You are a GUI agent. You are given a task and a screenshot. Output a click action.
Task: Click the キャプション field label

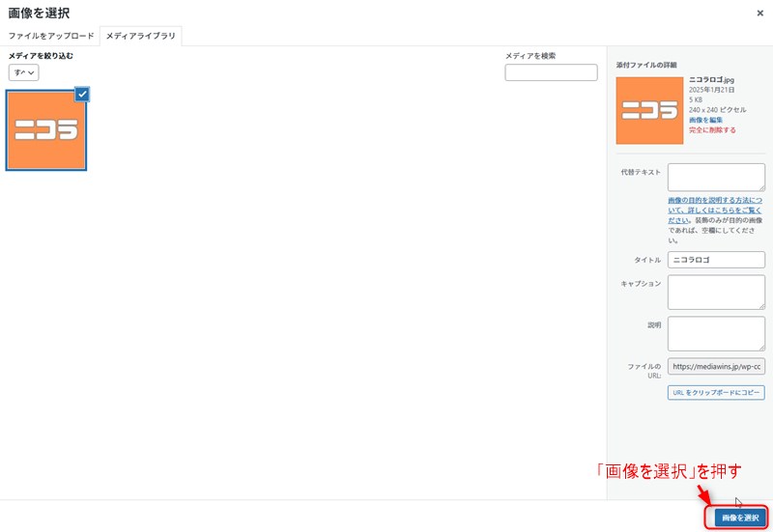[641, 284]
